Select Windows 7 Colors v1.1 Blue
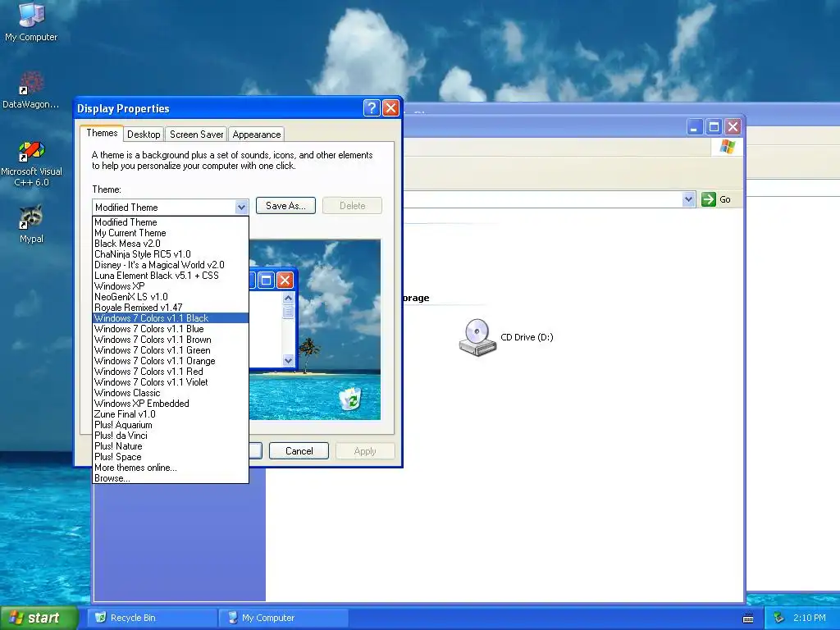This screenshot has height=630, width=840. pos(171,329)
